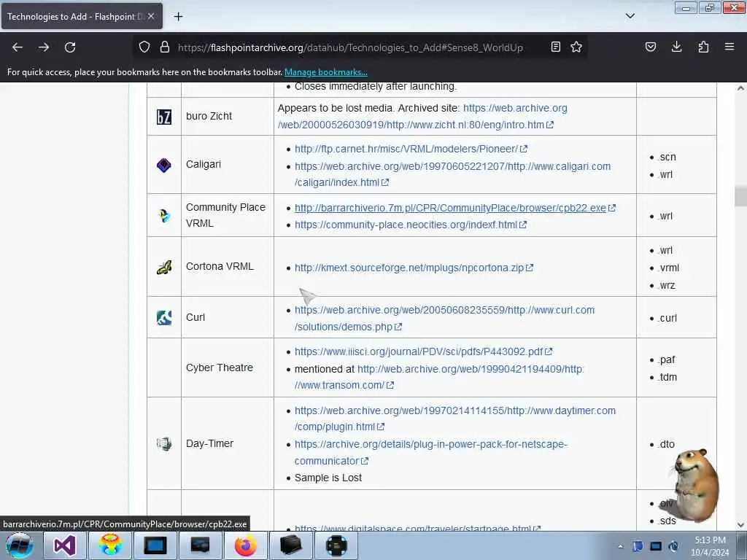Click the Caligari purple diamond icon
This screenshot has width=747, height=560.
(164, 165)
